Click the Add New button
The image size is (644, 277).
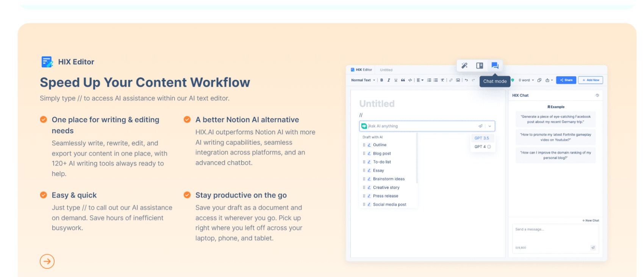click(591, 80)
